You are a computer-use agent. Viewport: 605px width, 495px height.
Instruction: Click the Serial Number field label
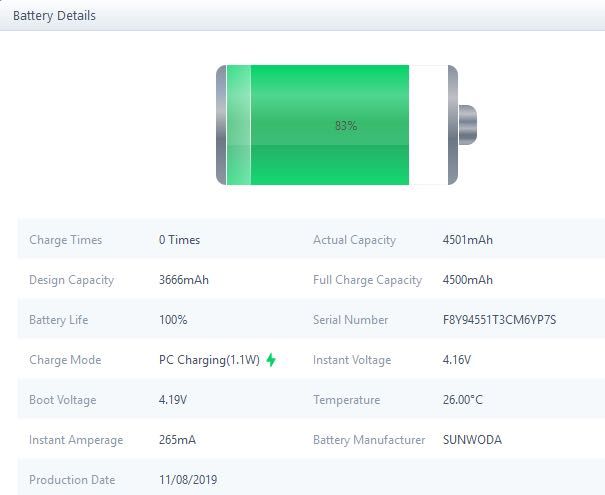[x=351, y=320]
